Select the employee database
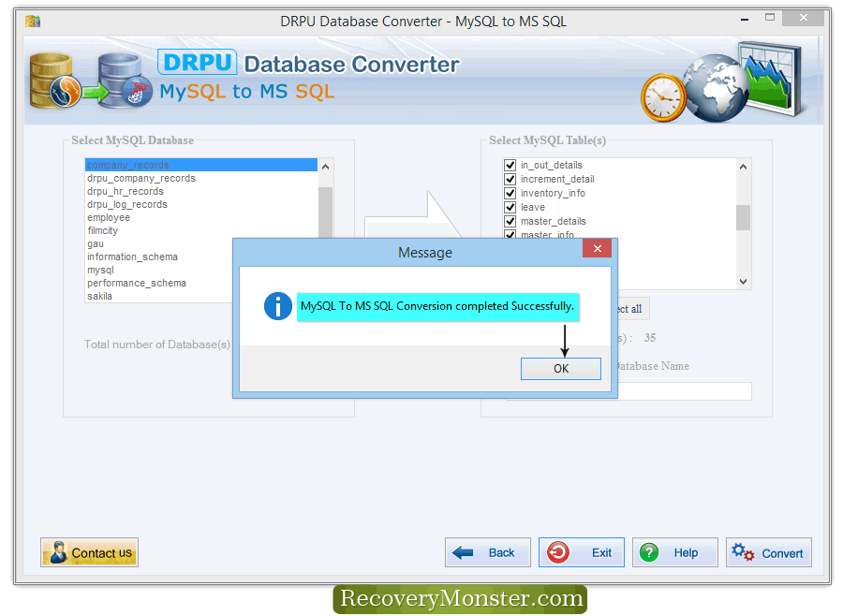843x616 pixels. (109, 218)
